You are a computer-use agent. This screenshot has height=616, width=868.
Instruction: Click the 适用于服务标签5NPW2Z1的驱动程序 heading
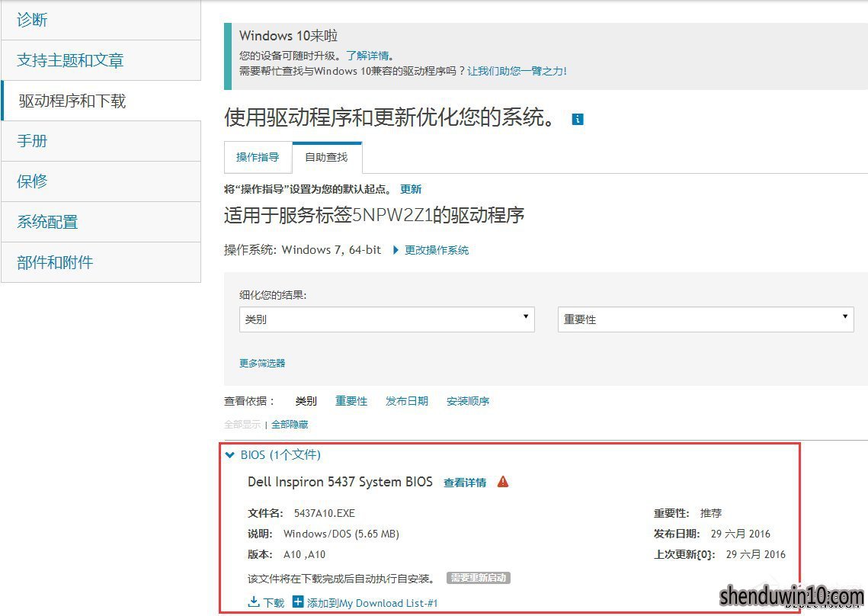[374, 215]
